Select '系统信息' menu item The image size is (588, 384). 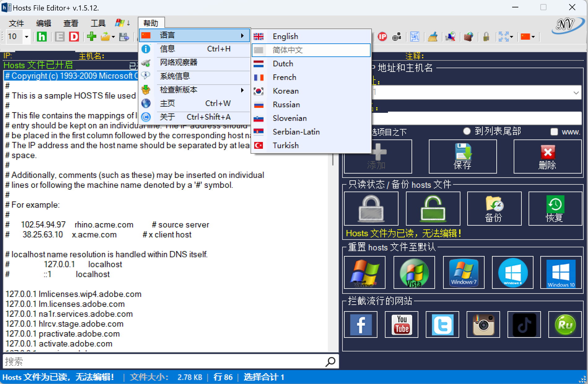coord(195,76)
